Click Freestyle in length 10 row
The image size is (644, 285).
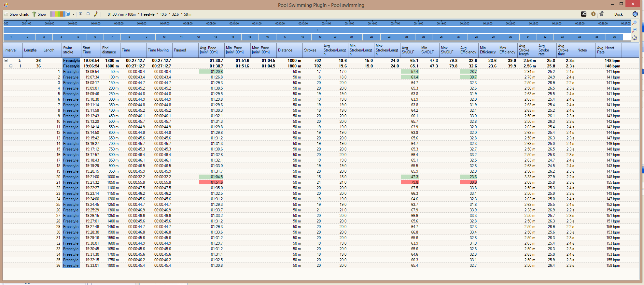[71, 121]
